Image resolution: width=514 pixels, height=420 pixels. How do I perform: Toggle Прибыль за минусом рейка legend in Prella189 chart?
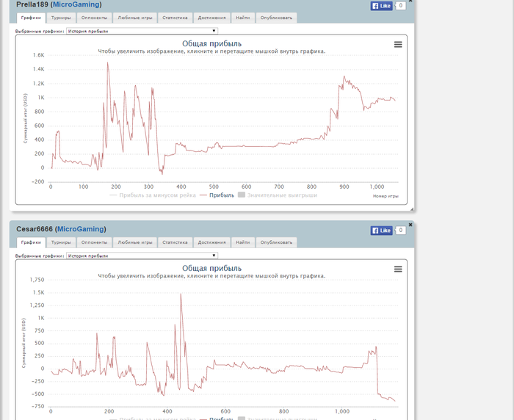153,195
